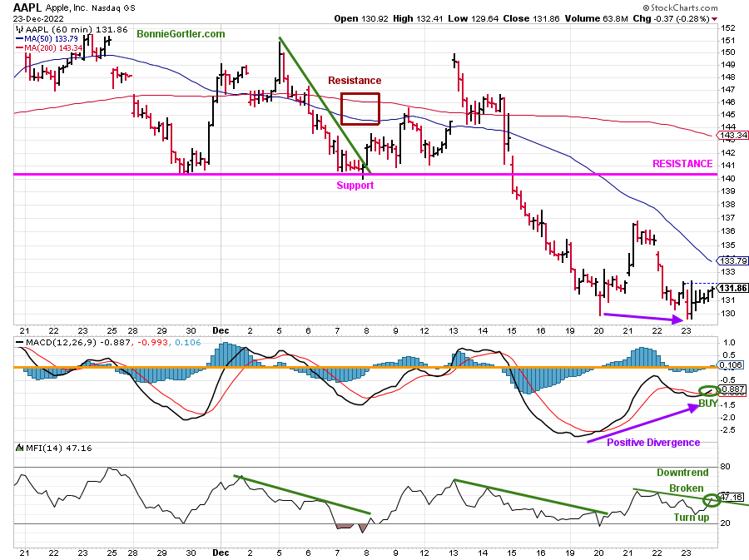
Task: Click the Open 130.92 value
Action: (x=360, y=18)
